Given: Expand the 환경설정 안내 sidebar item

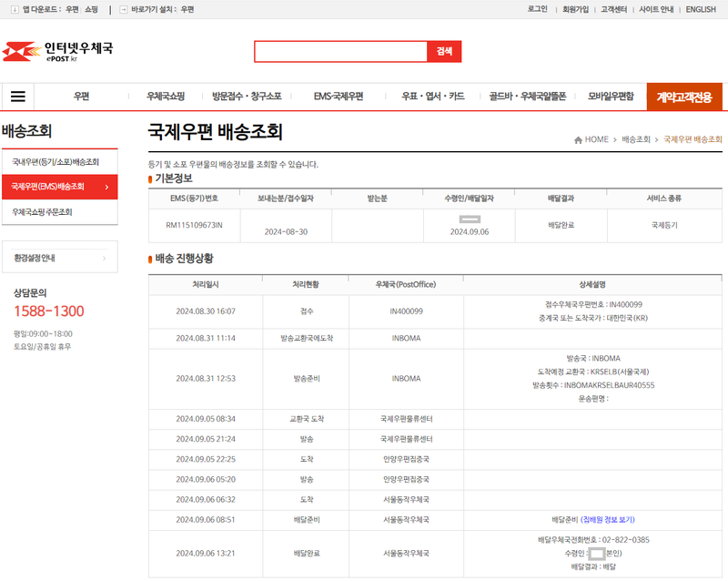Looking at the screenshot, I should (x=59, y=258).
